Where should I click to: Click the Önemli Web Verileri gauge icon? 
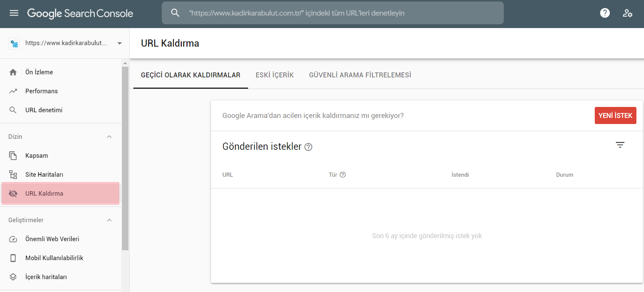click(13, 239)
